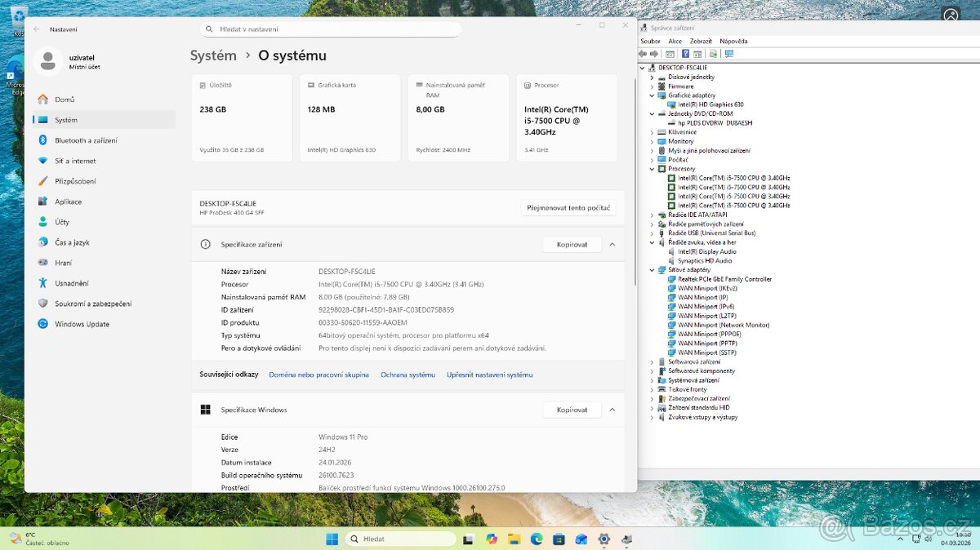
Task: Select Intel(R) Display Audio device
Action: [x=706, y=251]
